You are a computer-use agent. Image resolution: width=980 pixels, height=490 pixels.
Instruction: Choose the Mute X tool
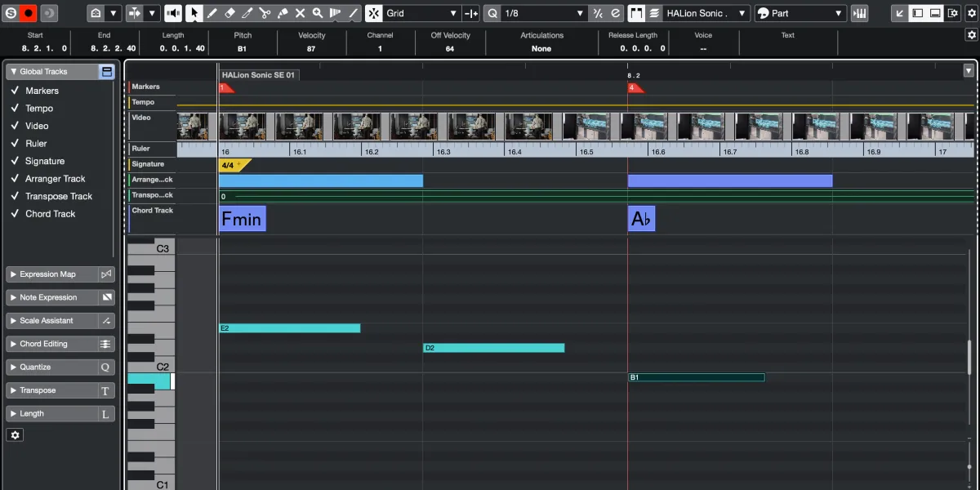300,13
